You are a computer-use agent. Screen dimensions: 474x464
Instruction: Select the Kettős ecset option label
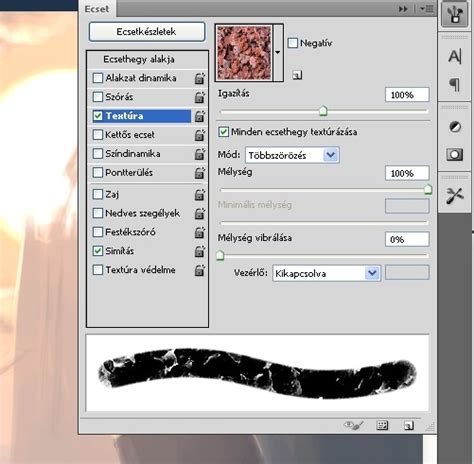point(130,135)
